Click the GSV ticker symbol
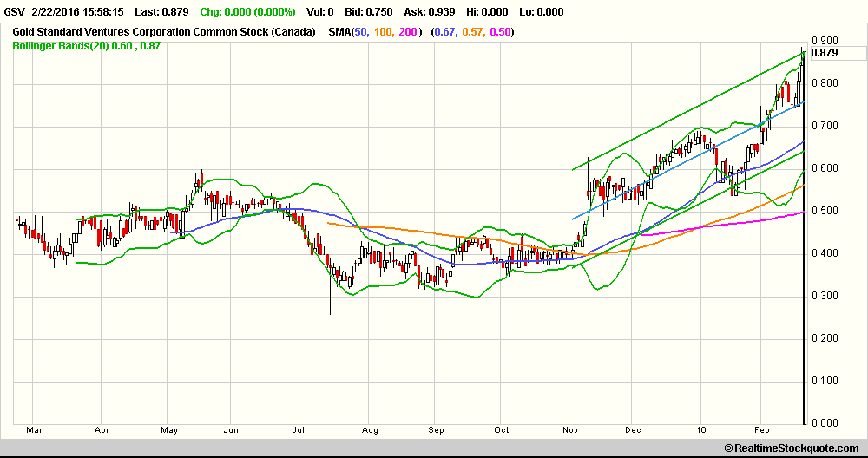 pyautogui.click(x=16, y=12)
